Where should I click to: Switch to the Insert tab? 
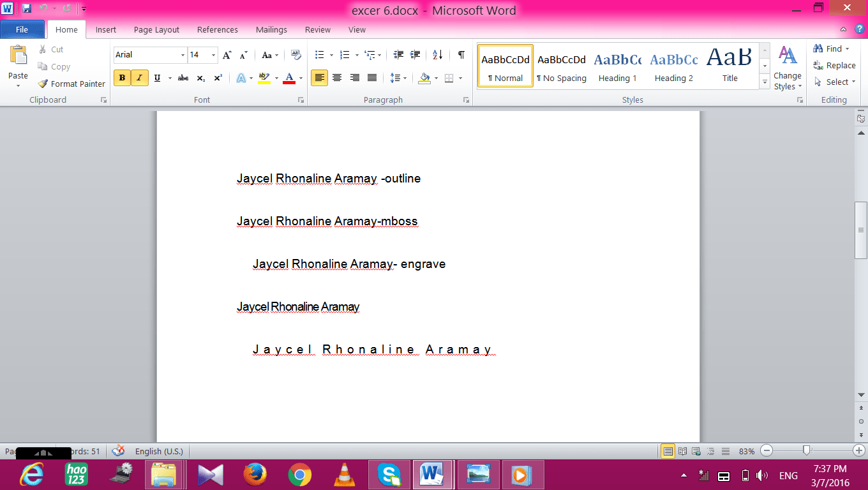[x=106, y=29]
